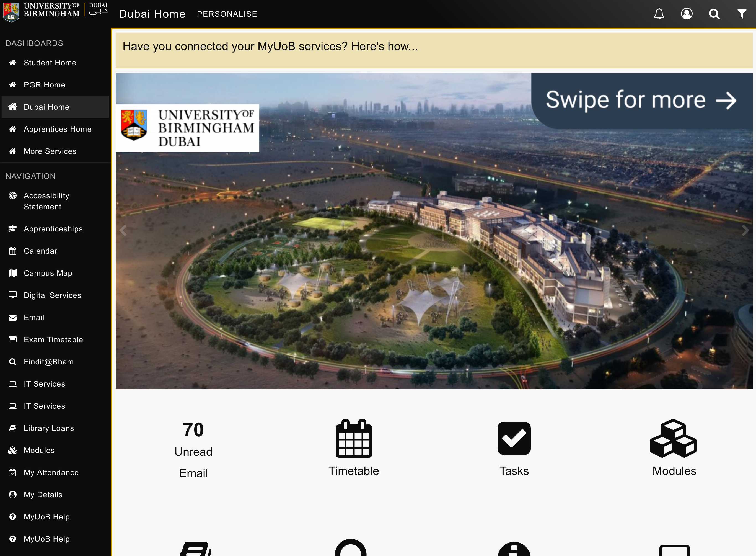This screenshot has width=756, height=556.
Task: Click the right carousel chevron
Action: coord(746,230)
